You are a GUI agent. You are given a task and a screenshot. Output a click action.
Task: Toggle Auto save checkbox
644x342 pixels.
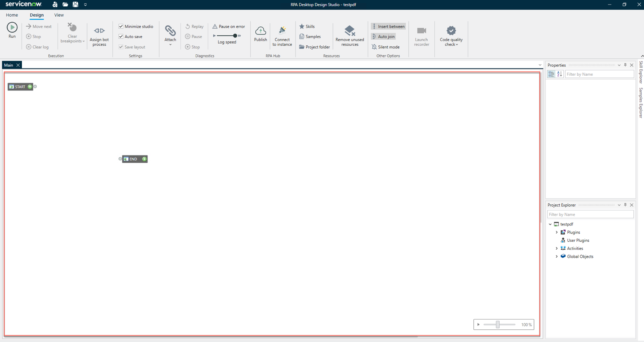(x=121, y=37)
